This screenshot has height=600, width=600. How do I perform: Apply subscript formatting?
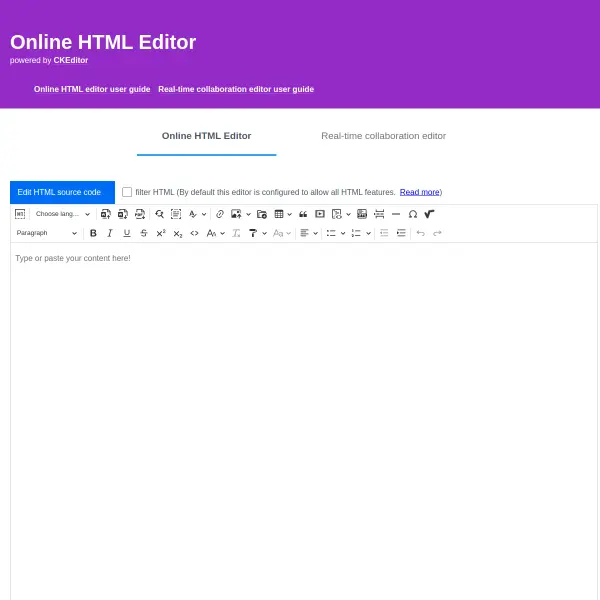(178, 233)
